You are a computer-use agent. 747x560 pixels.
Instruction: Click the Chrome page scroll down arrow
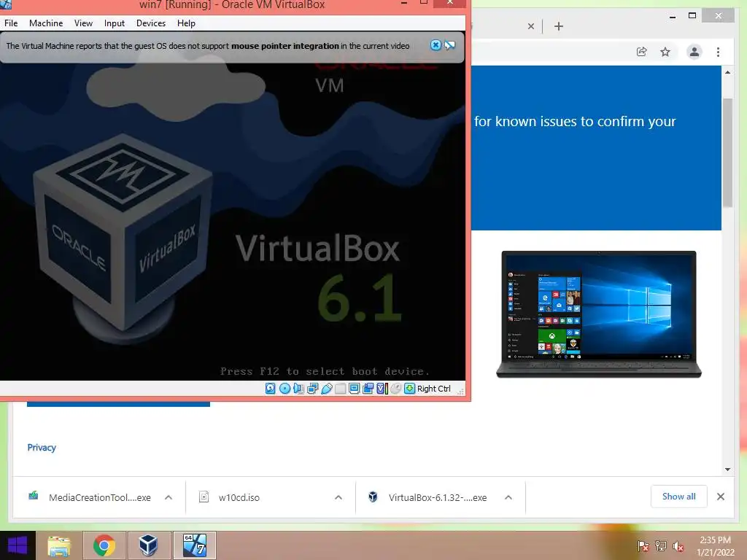(x=727, y=470)
